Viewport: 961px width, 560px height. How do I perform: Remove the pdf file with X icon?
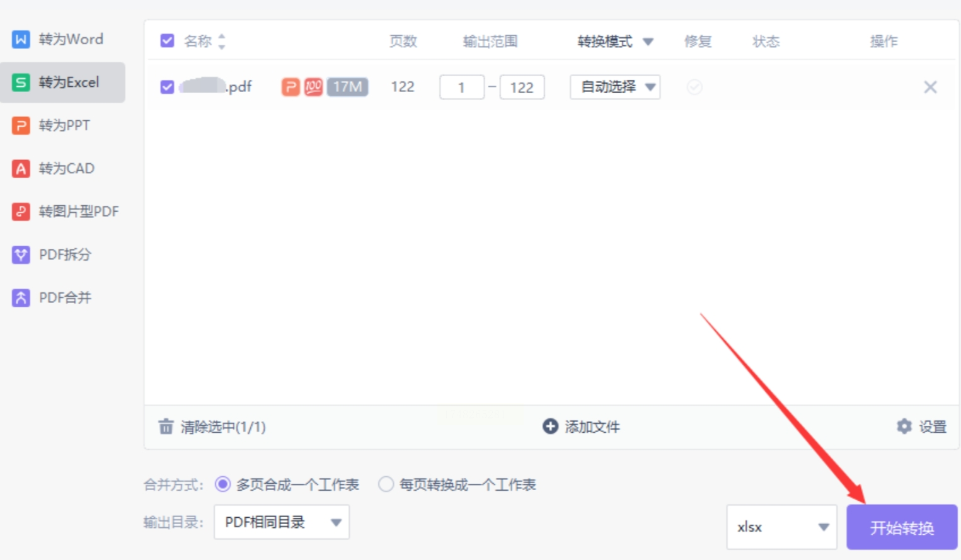tap(930, 87)
